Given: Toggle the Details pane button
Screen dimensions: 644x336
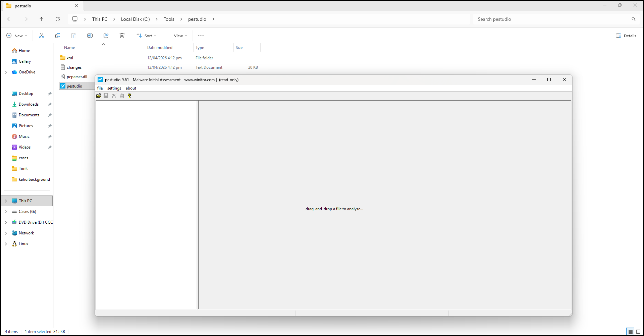Looking at the screenshot, I should [626, 36].
